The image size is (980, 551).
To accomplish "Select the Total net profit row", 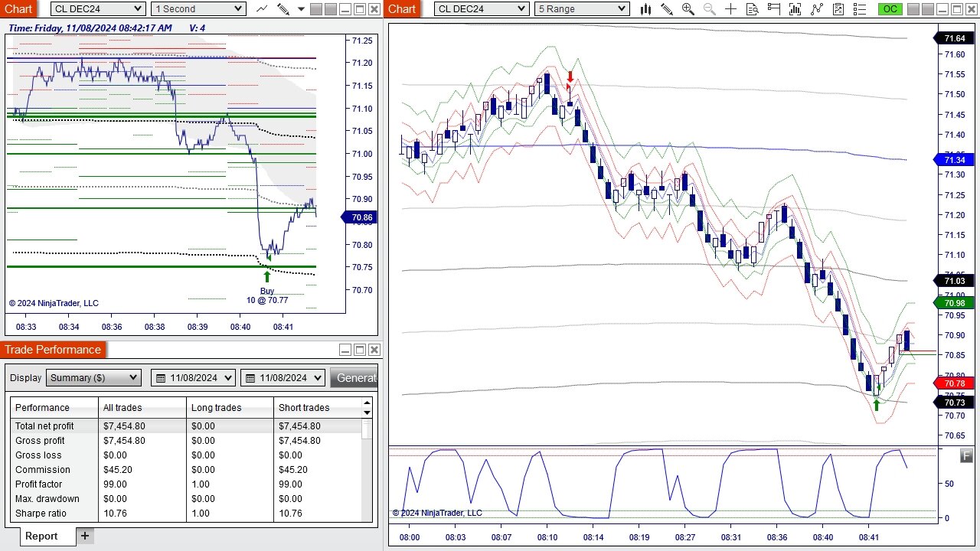I will tap(186, 425).
